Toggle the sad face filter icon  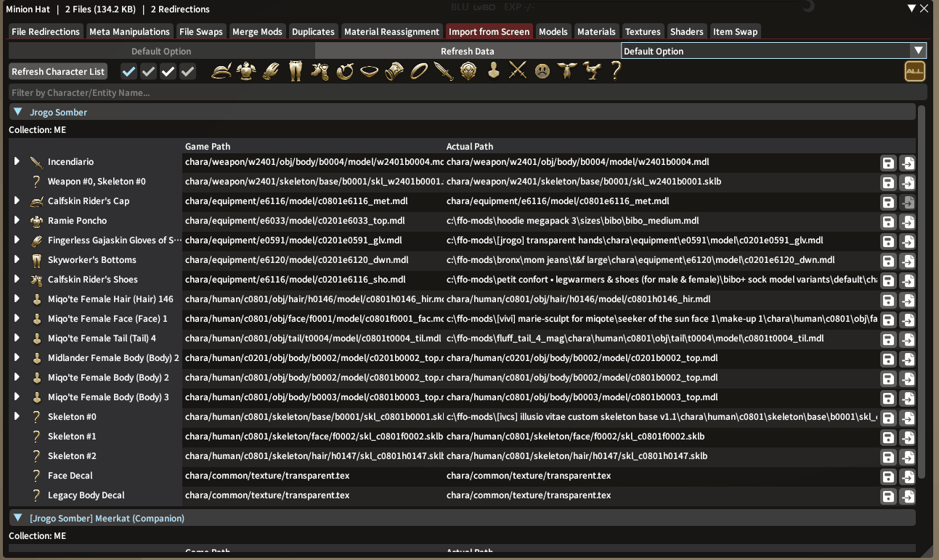point(542,71)
